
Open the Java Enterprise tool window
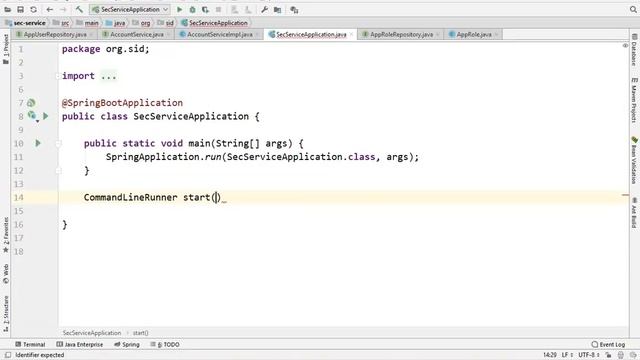80,344
